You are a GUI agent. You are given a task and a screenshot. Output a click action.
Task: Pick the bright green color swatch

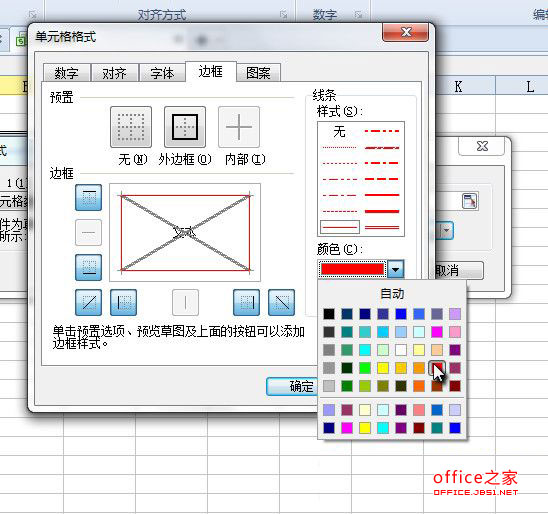(365, 368)
